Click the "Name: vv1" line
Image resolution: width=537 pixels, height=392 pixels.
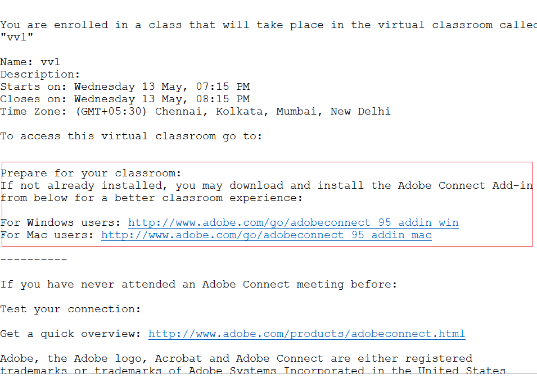tap(30, 62)
